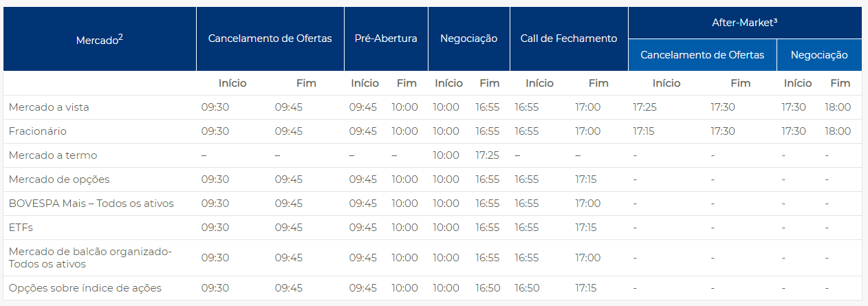Image resolution: width=868 pixels, height=306 pixels.
Task: Click the main Negociação column header
Action: click(x=469, y=39)
